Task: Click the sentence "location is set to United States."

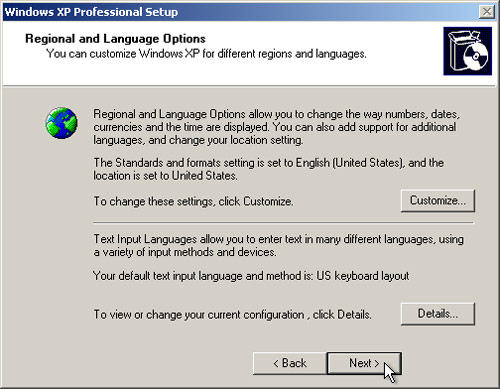Action: (x=165, y=176)
